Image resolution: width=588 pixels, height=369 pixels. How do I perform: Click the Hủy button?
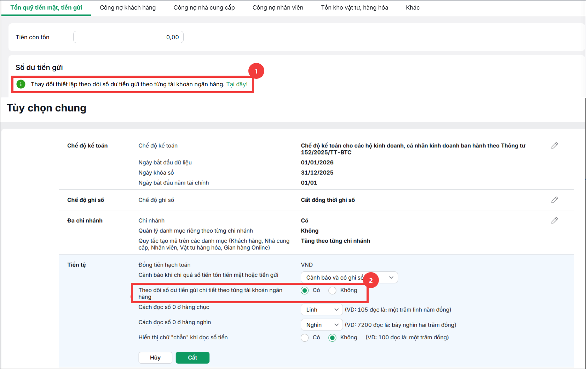(155, 358)
